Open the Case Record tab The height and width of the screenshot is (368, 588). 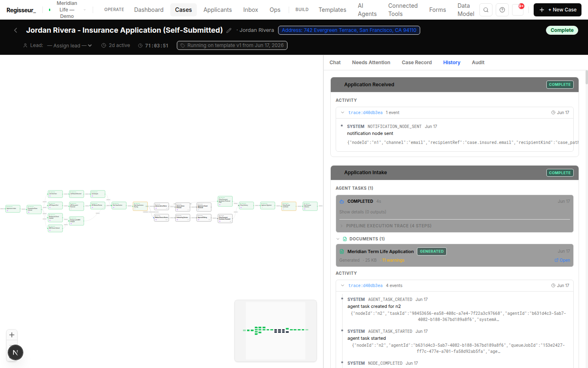click(416, 63)
